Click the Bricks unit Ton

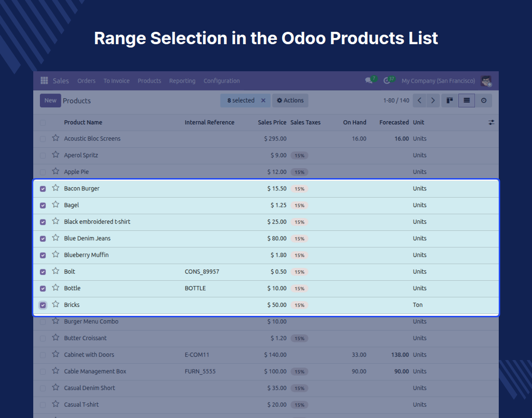[418, 304]
